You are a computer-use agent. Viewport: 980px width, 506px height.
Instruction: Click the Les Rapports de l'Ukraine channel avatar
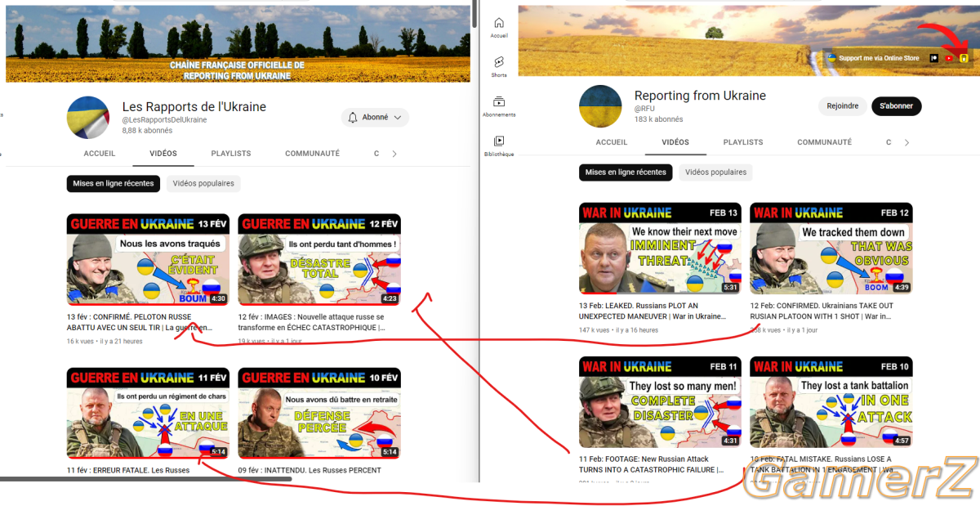coord(88,117)
